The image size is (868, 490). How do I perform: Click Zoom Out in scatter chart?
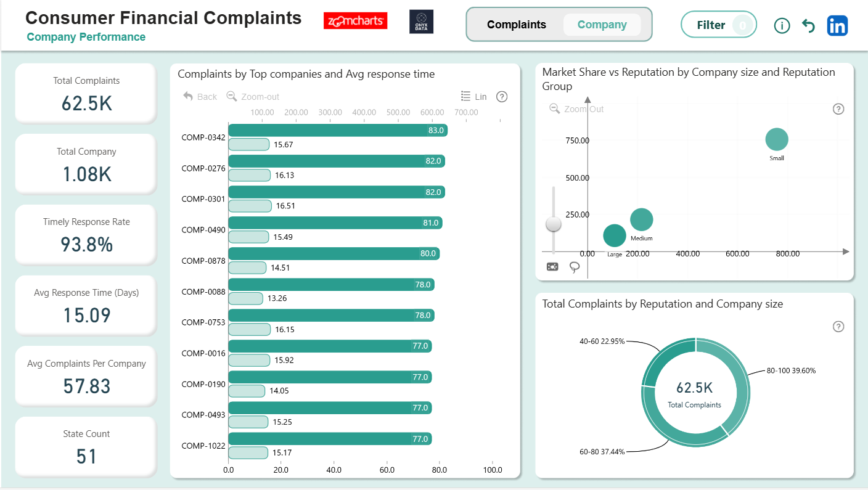(576, 109)
